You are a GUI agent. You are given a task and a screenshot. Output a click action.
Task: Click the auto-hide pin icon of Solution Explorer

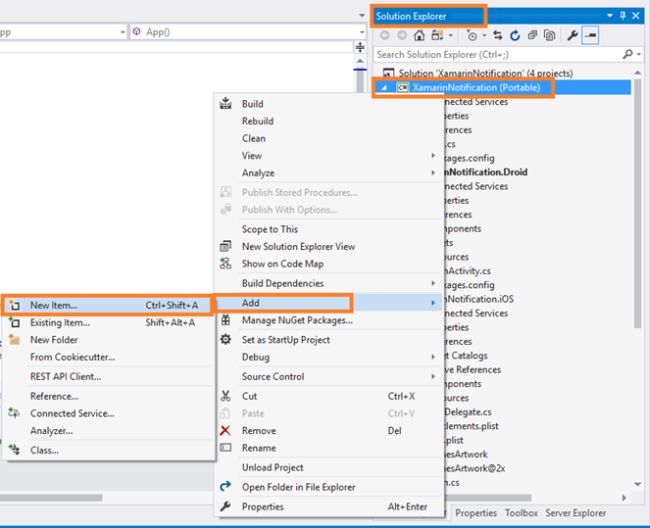pos(623,16)
